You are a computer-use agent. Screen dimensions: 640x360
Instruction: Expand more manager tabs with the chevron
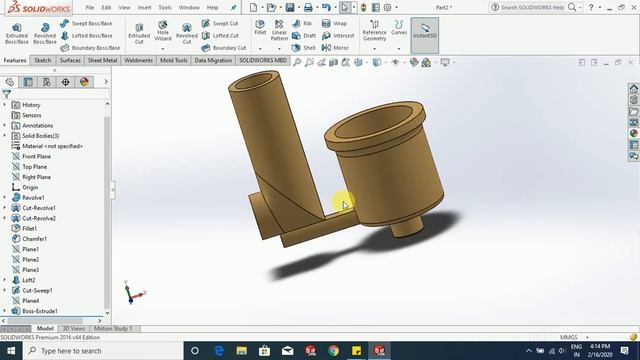[106, 82]
